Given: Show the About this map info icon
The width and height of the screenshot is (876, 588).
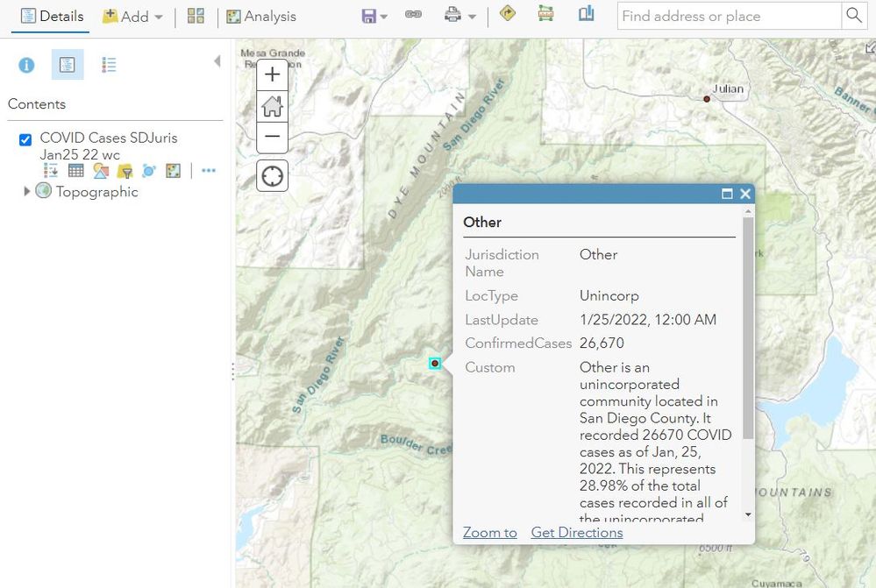Looking at the screenshot, I should coord(26,66).
